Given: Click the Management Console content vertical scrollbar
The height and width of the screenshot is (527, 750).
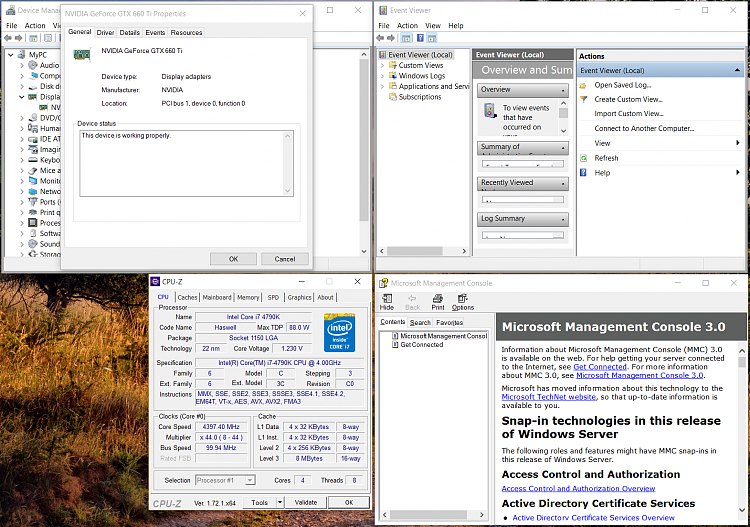Looking at the screenshot, I should click(741, 431).
